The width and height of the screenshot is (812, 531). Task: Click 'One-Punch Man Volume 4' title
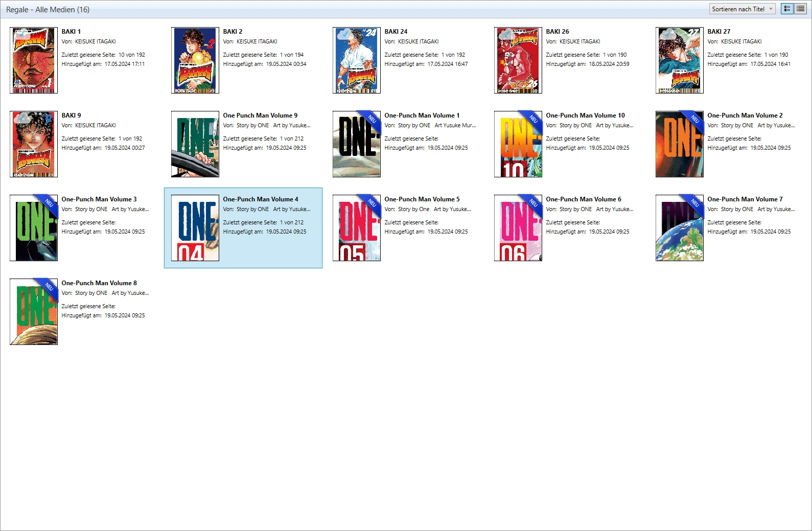[261, 199]
